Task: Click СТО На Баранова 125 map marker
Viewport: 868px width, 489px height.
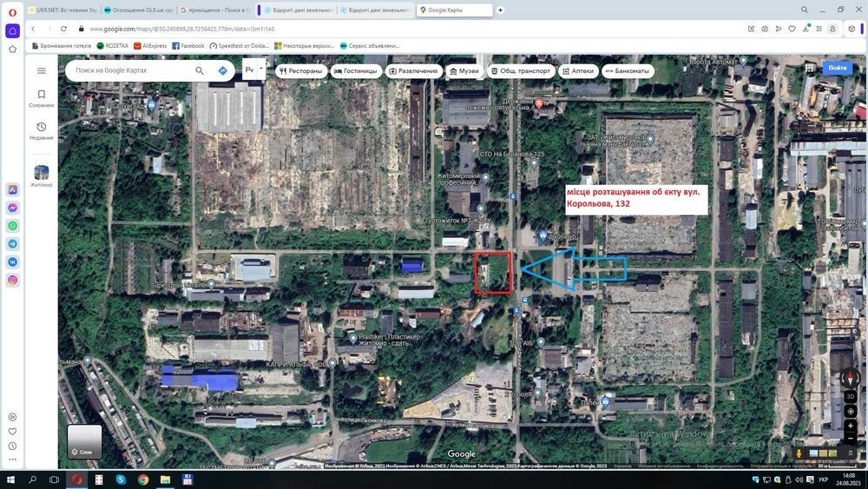Action: pyautogui.click(x=534, y=162)
